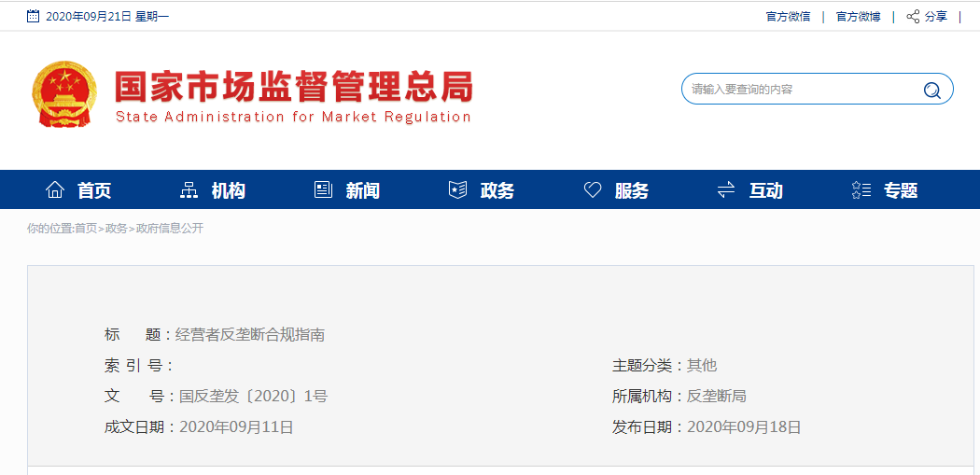Click the calendar icon beside the date
Viewport: 980px width, 475px height.
33,16
